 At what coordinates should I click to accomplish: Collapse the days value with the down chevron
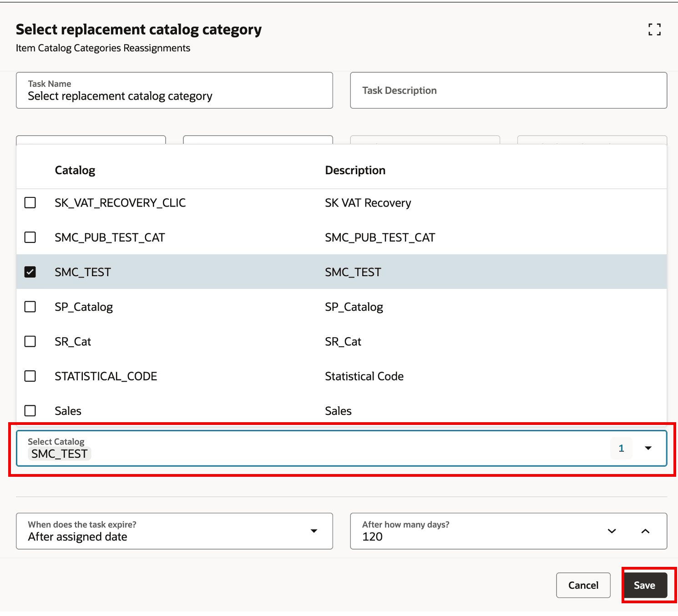click(x=612, y=531)
